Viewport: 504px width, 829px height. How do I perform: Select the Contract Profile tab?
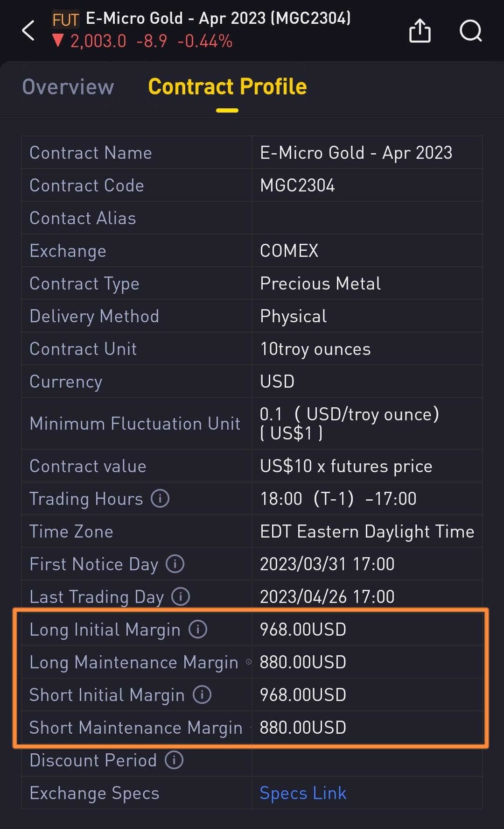227,87
